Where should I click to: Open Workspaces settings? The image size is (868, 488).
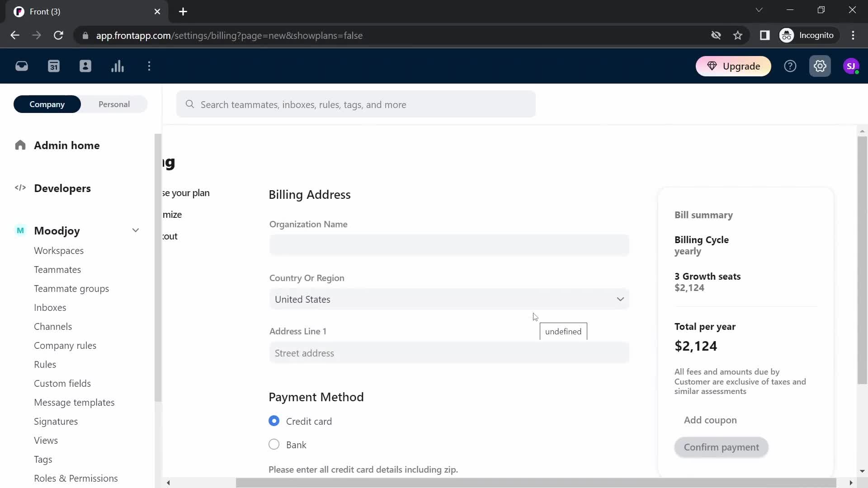coord(59,251)
